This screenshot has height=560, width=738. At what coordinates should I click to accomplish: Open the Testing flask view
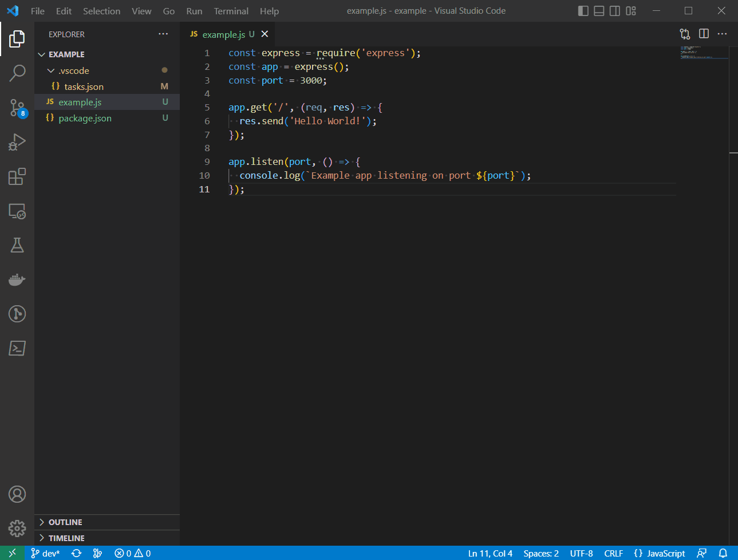(17, 245)
